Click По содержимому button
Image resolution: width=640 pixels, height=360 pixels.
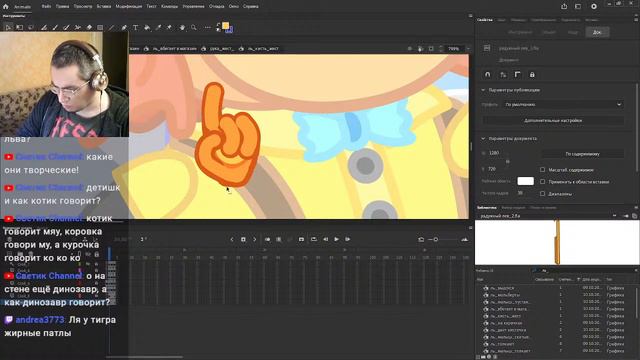click(582, 154)
